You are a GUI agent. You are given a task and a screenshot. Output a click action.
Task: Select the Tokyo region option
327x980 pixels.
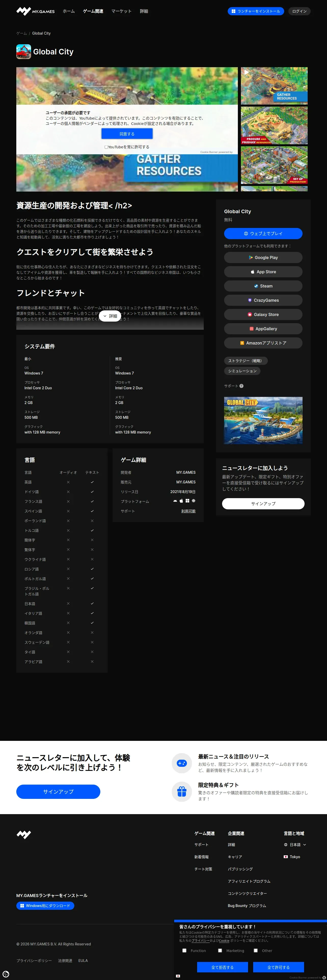(292, 857)
